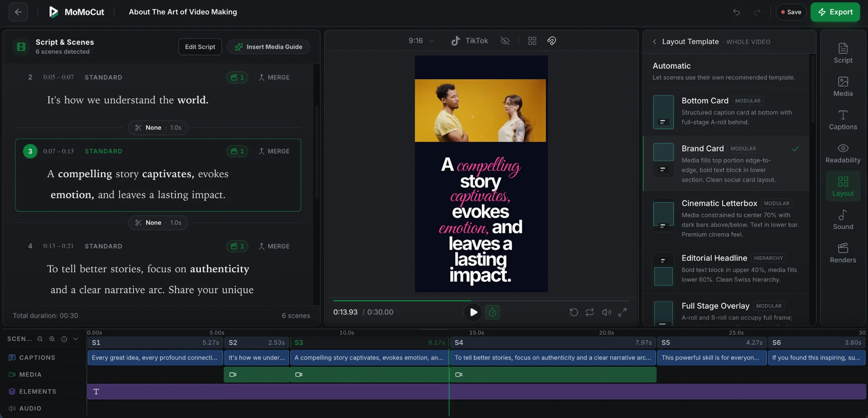868x418 pixels.
Task: Open media count badge of scene 3
Action: (x=237, y=151)
